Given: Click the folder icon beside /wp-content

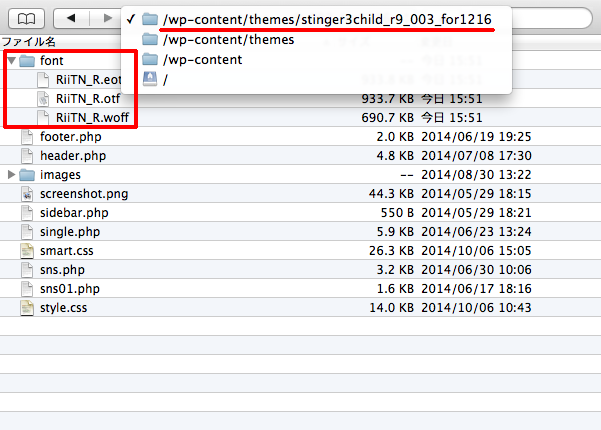Looking at the screenshot, I should pos(150,59).
